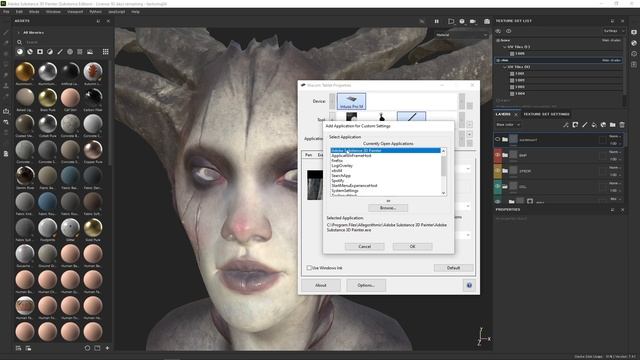Open the Viewport menu
640x360 pixels.
(x=75, y=12)
